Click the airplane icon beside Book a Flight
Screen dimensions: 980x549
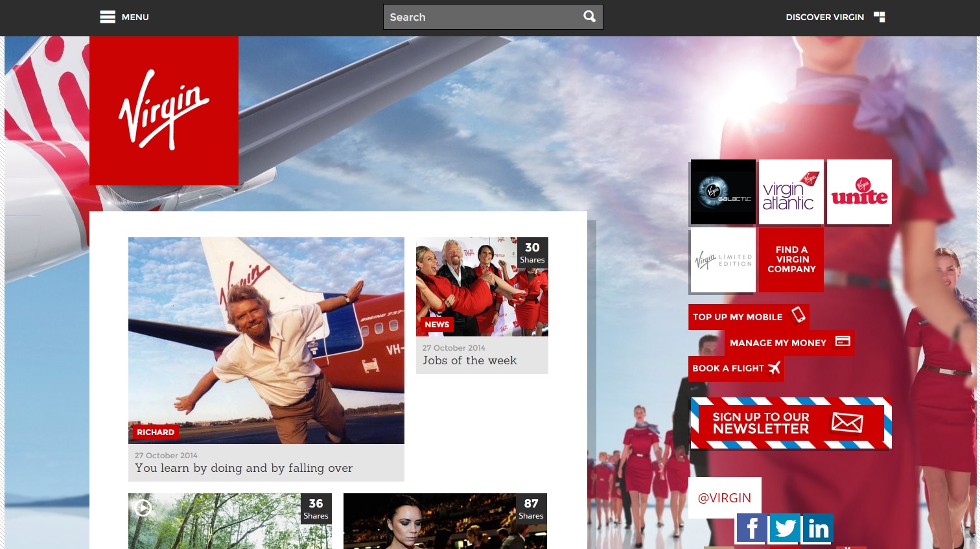point(774,368)
